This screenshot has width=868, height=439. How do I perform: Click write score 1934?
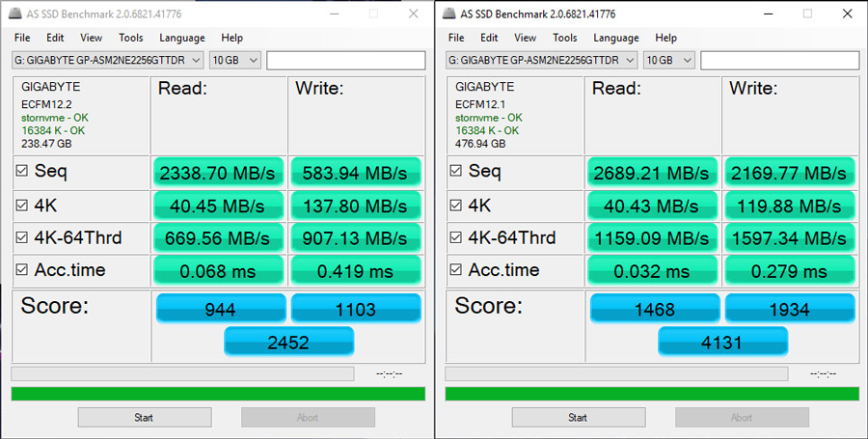(789, 309)
